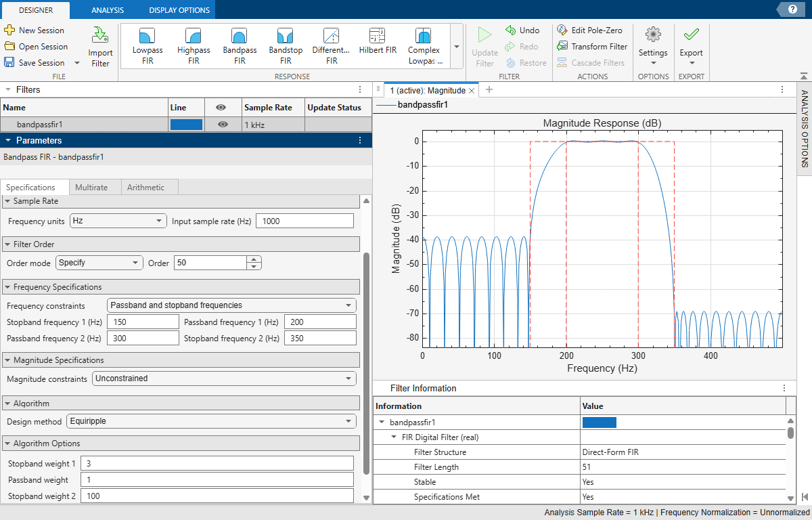Click the Input sample rate field
The width and height of the screenshot is (812, 520).
304,221
